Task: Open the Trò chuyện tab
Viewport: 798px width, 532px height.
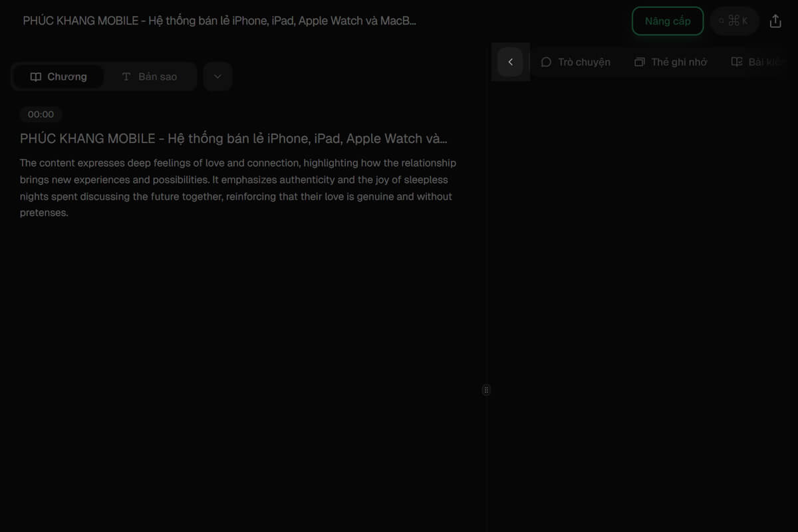Action: click(x=576, y=62)
